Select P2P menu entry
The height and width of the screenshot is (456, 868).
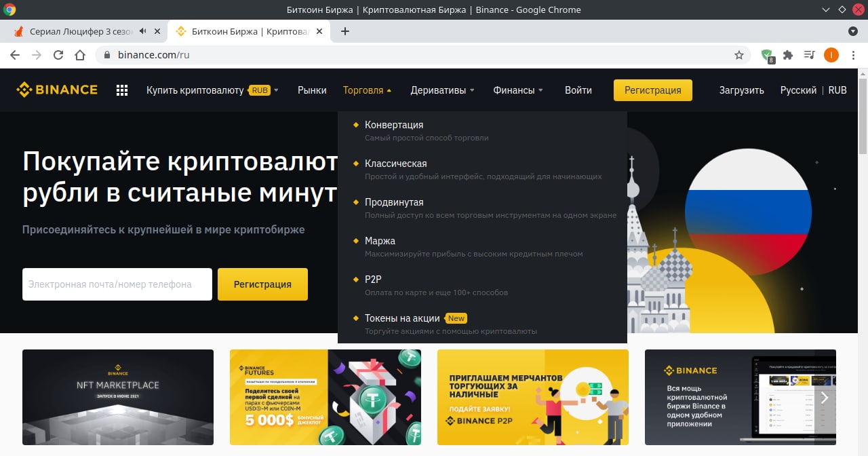pos(482,286)
